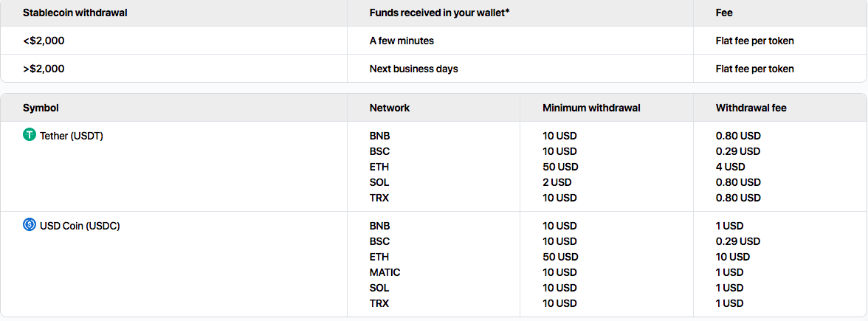Click the Funds received in your wallet header
The width and height of the screenshot is (868, 321).
pos(440,13)
